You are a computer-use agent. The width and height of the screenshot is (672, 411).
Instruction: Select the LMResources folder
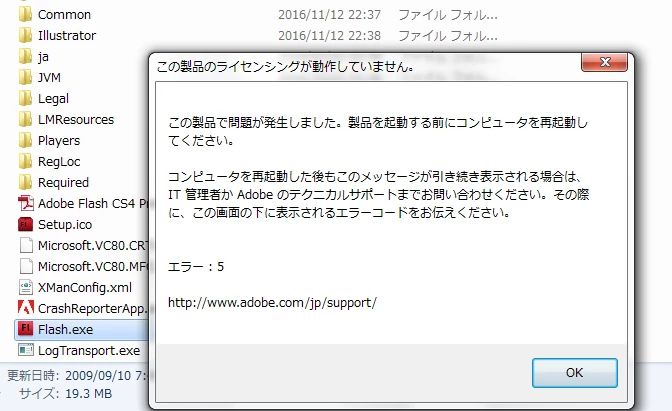click(66, 120)
